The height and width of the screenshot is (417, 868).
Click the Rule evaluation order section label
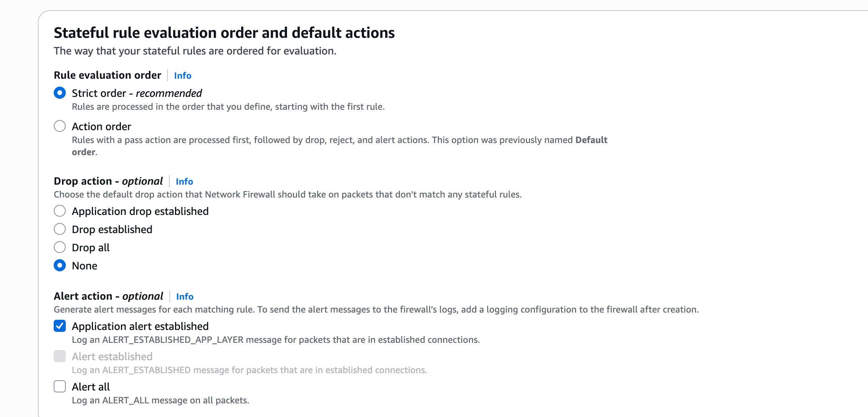[107, 75]
